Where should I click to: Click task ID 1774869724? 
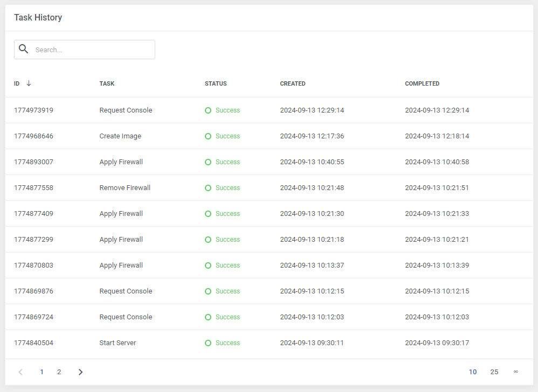click(33, 317)
